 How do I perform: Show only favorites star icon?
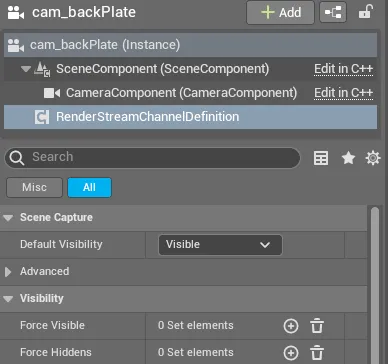click(x=348, y=158)
